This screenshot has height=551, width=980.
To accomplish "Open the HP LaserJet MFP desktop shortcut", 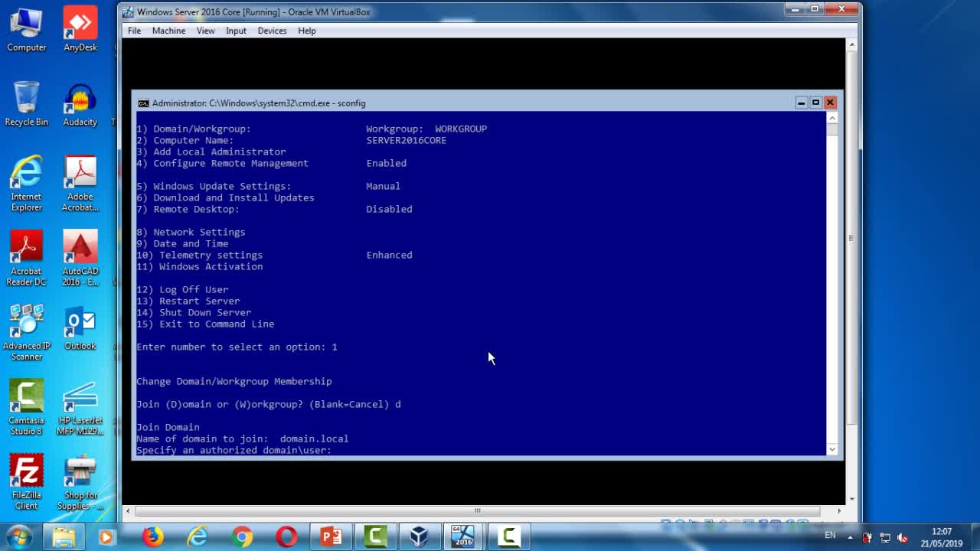I will click(x=80, y=407).
